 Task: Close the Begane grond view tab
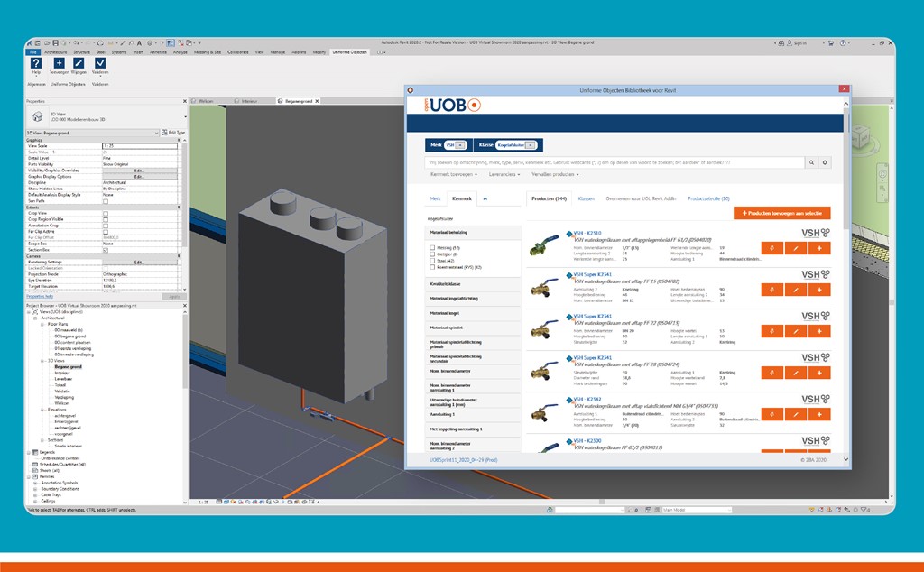[317, 101]
